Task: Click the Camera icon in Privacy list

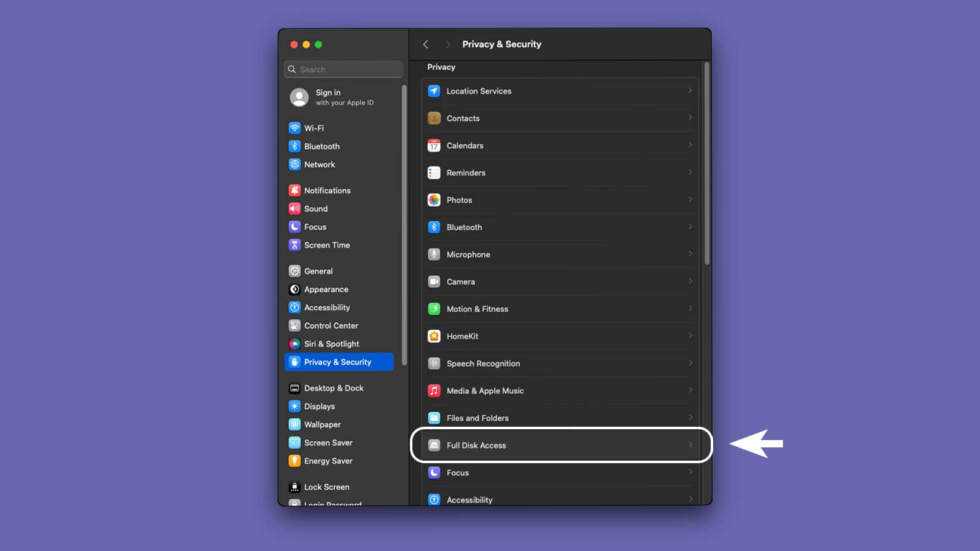Action: 434,282
